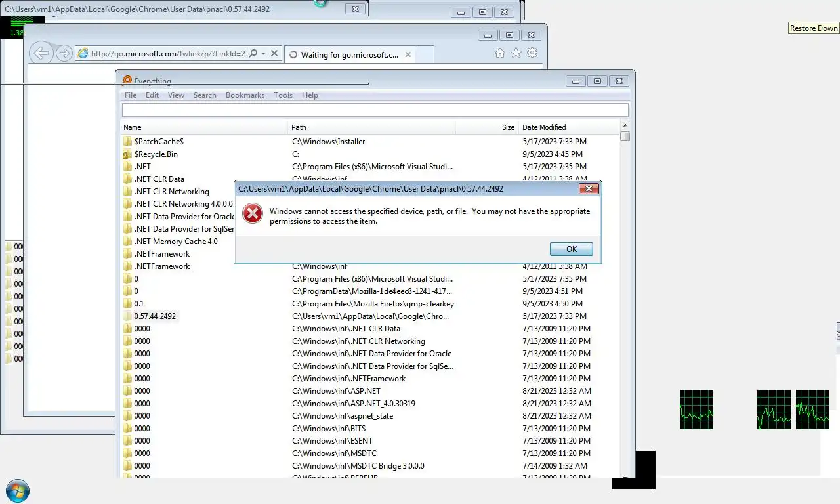Viewport: 840px width, 504px height.
Task: Open the File menu in Everything
Action: coord(131,95)
